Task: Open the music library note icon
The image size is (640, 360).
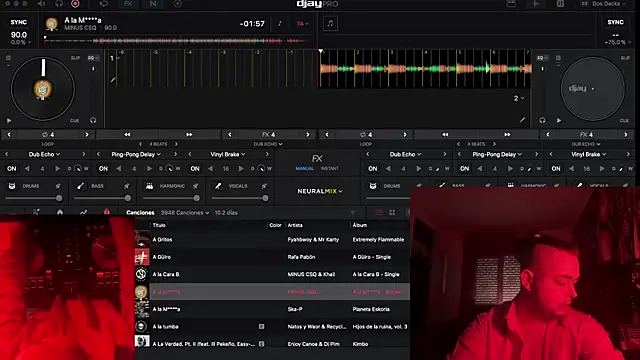Action: point(330,24)
